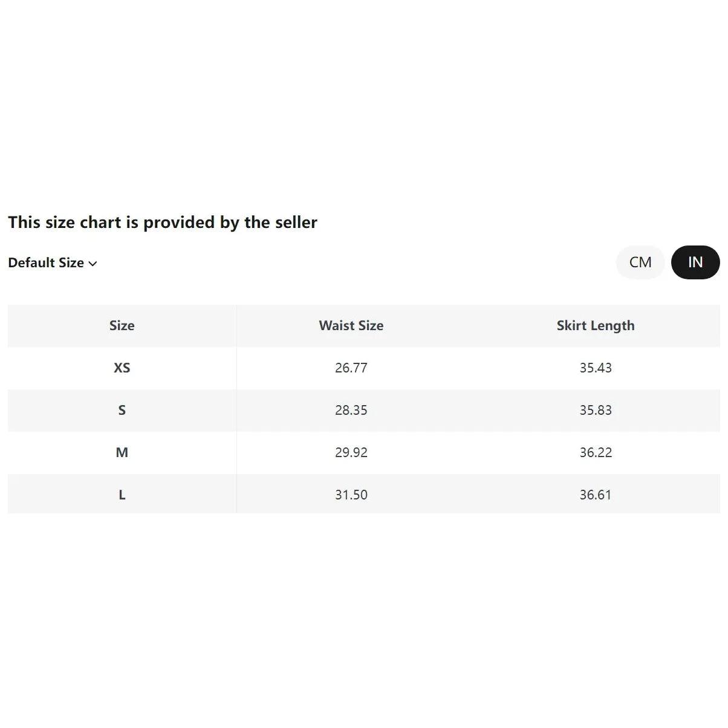Image resolution: width=728 pixels, height=728 pixels.
Task: Click the chevron next to Default Size
Action: pos(93,264)
